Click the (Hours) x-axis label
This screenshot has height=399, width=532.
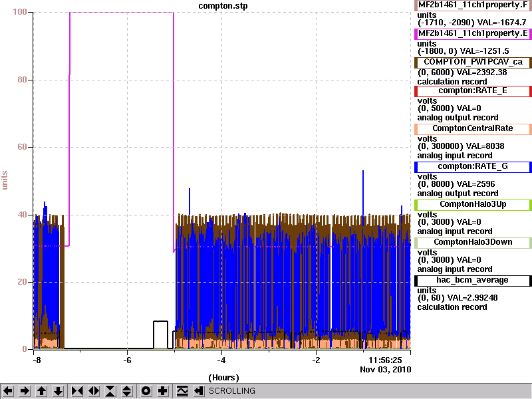click(223, 378)
